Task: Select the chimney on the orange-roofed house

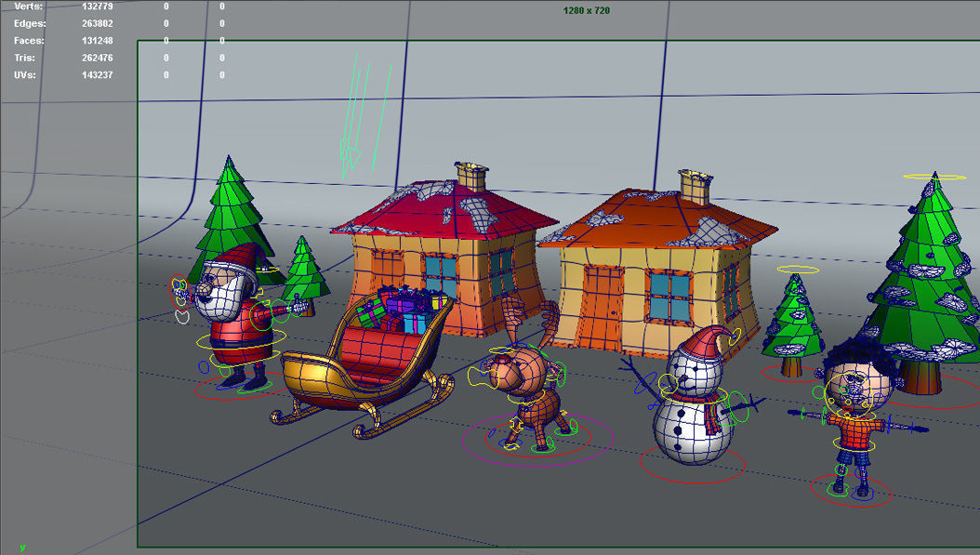Action: 695,186
